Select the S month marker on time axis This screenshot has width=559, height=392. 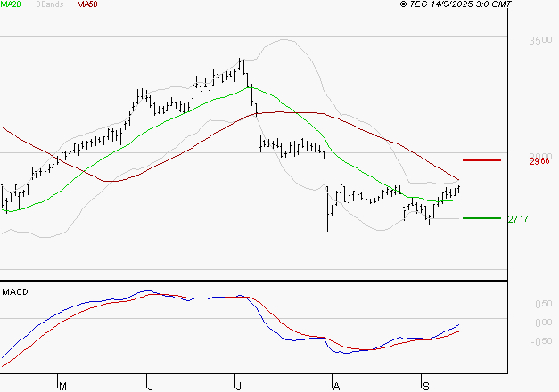(424, 385)
